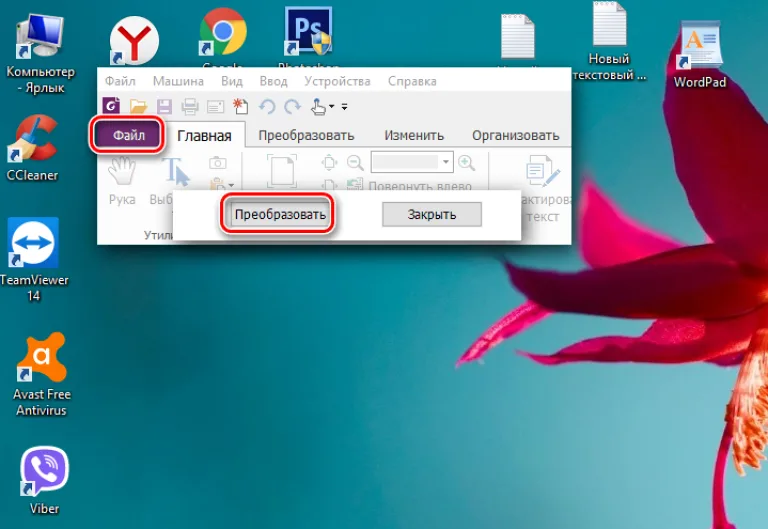Open the Google Chrome desktop shortcut
The height and width of the screenshot is (529, 768).
[x=223, y=32]
